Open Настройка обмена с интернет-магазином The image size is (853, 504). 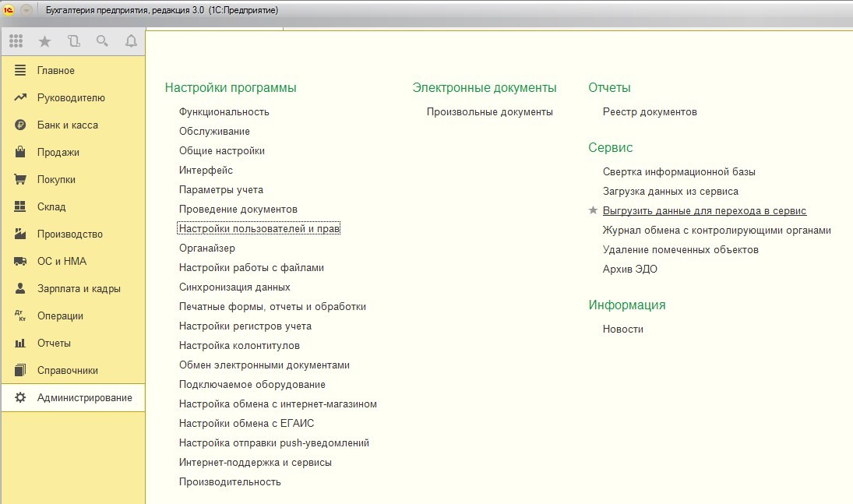pyautogui.click(x=278, y=404)
